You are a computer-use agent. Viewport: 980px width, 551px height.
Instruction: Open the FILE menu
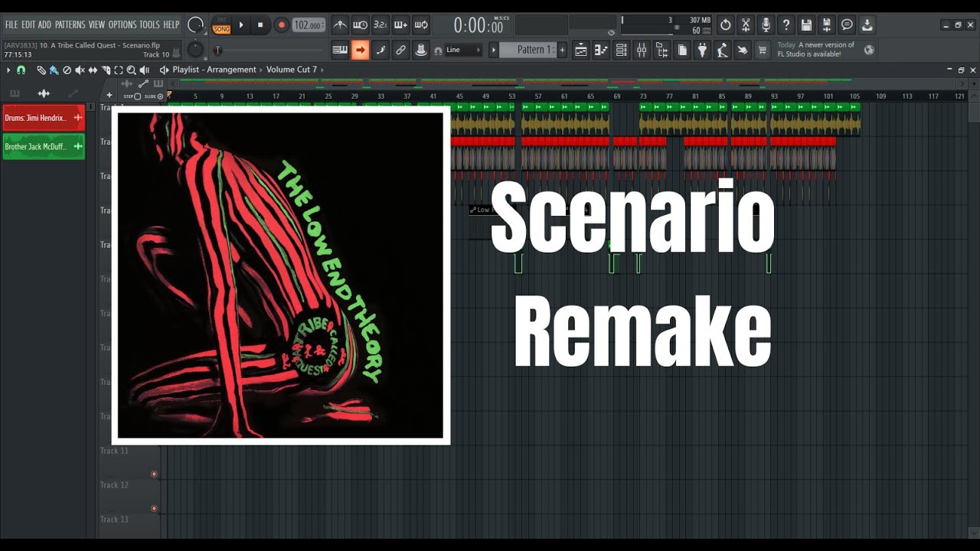click(x=11, y=24)
